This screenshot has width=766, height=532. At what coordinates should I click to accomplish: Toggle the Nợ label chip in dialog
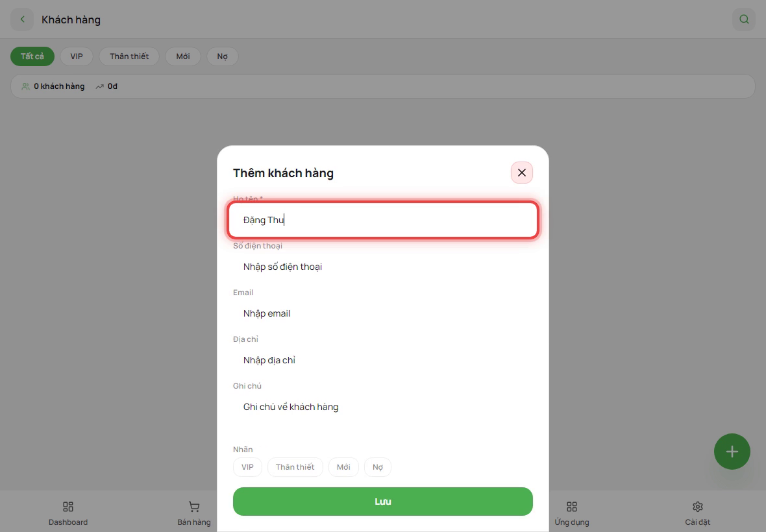(378, 467)
